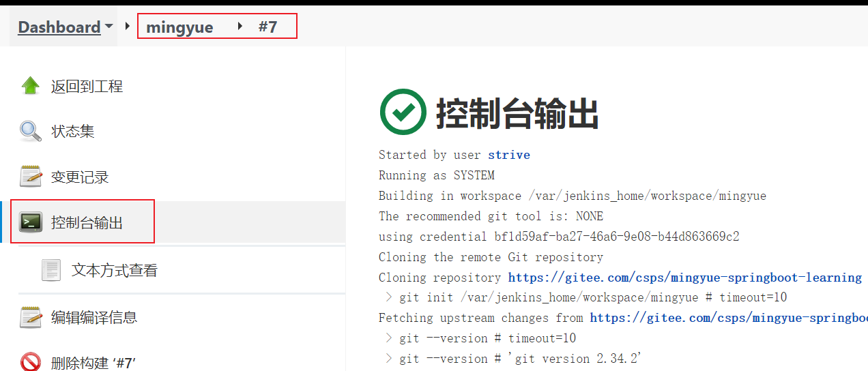Image resolution: width=868 pixels, height=371 pixels.
Task: Open build #7 breadcrumb
Action: tap(268, 27)
